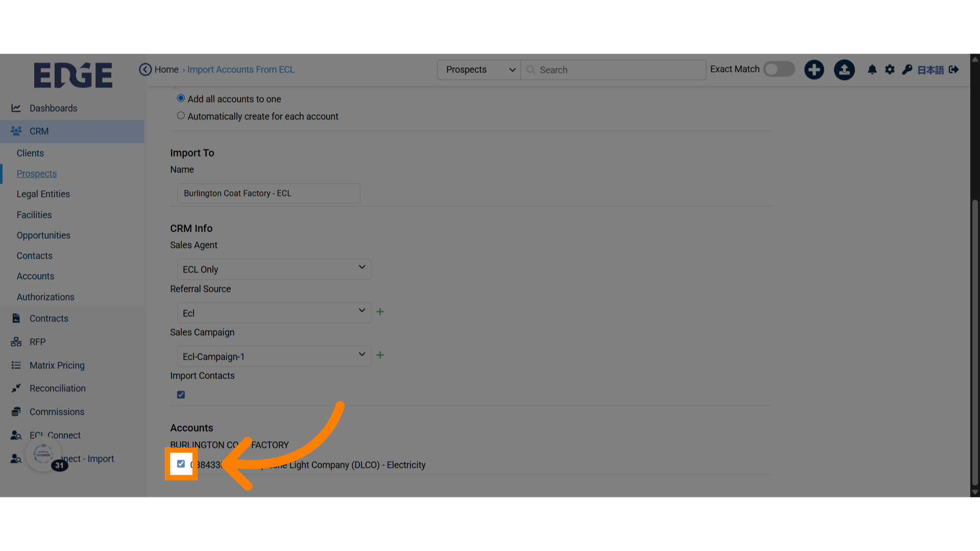Click the scrollbar down arrow
Image resolution: width=980 pixels, height=551 pixels.
tap(975, 492)
